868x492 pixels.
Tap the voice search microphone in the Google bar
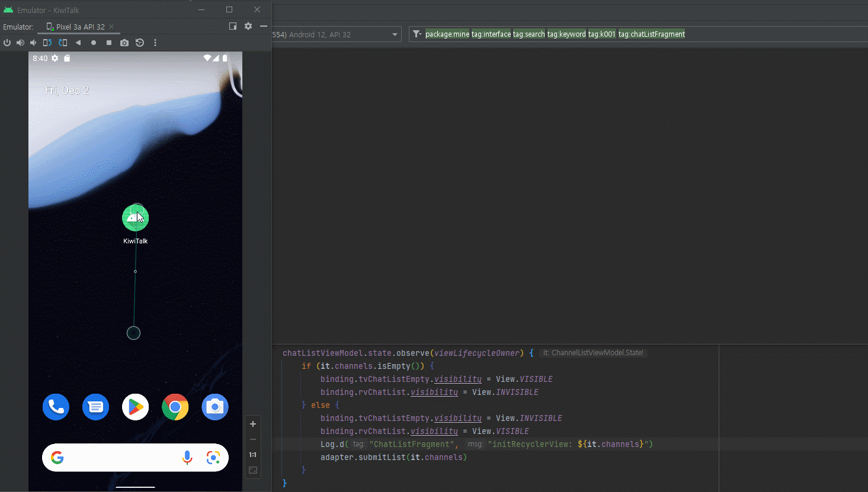tap(187, 458)
